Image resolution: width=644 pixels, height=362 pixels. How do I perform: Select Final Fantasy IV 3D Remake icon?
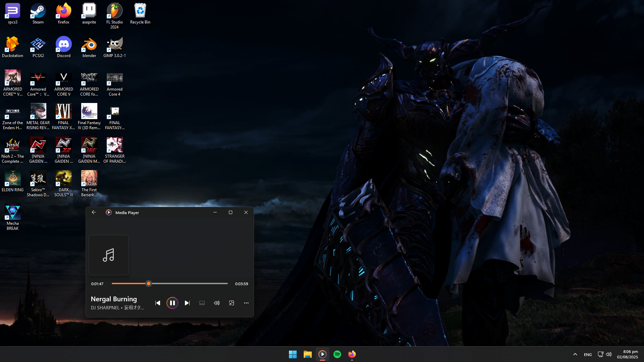click(89, 117)
